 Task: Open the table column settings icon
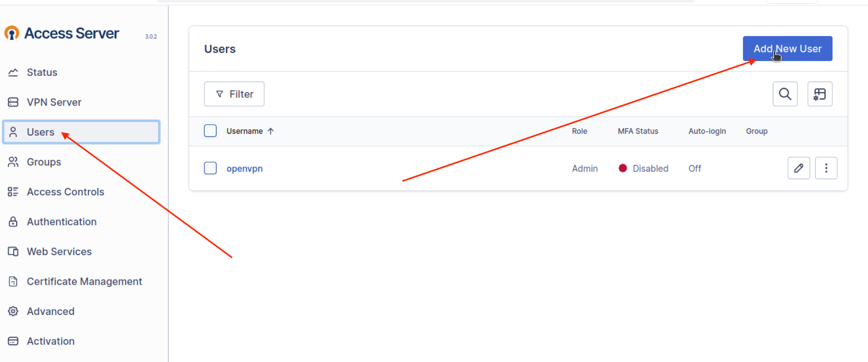coord(820,94)
